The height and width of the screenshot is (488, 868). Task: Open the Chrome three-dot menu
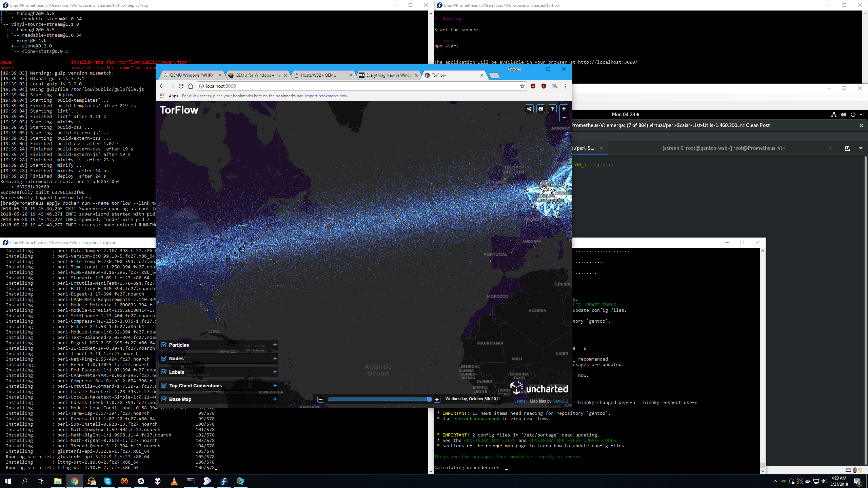pyautogui.click(x=566, y=86)
